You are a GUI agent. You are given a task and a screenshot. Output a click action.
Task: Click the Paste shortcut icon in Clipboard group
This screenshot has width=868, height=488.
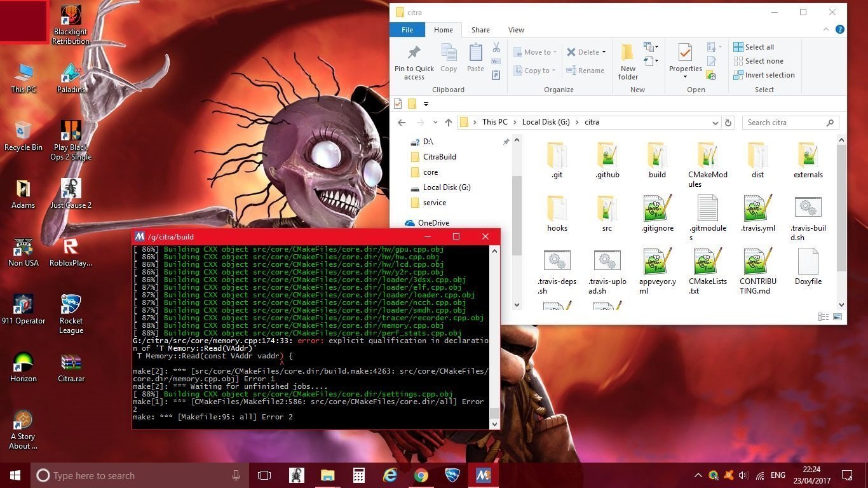[x=496, y=75]
